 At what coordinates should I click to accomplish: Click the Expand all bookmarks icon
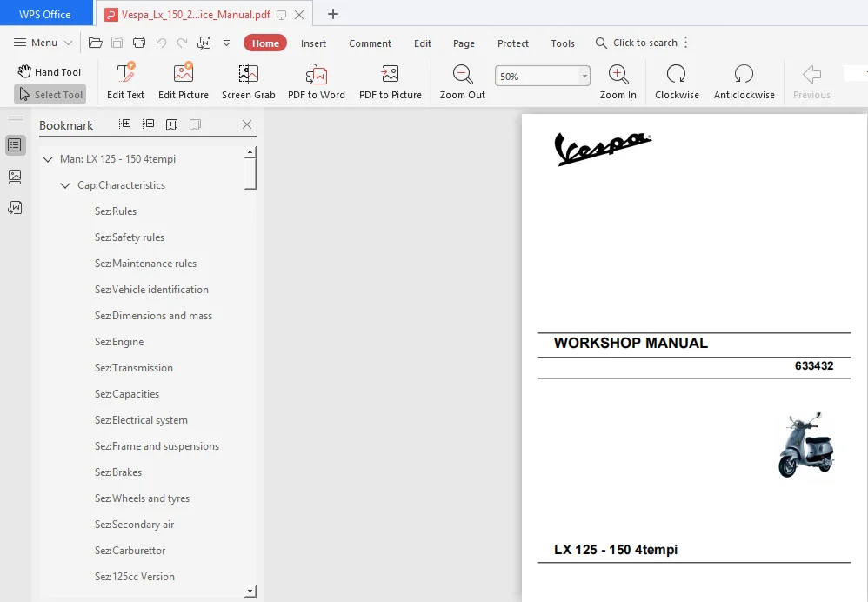(x=125, y=124)
